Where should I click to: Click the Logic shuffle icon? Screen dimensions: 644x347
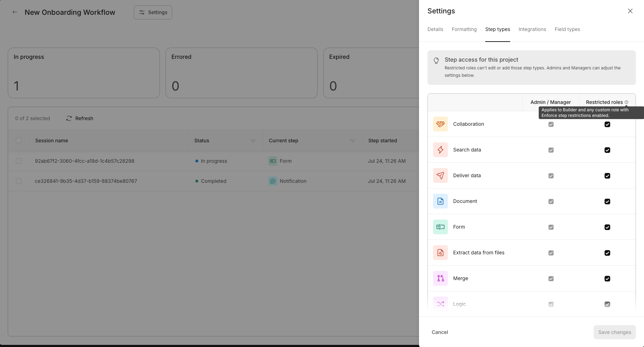tap(440, 304)
